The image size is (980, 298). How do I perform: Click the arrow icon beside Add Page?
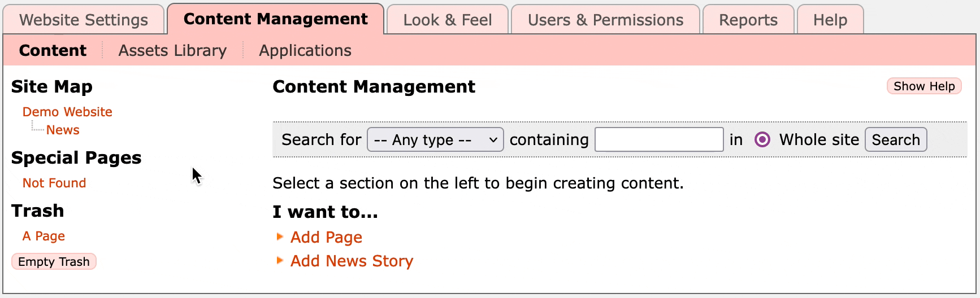point(279,237)
